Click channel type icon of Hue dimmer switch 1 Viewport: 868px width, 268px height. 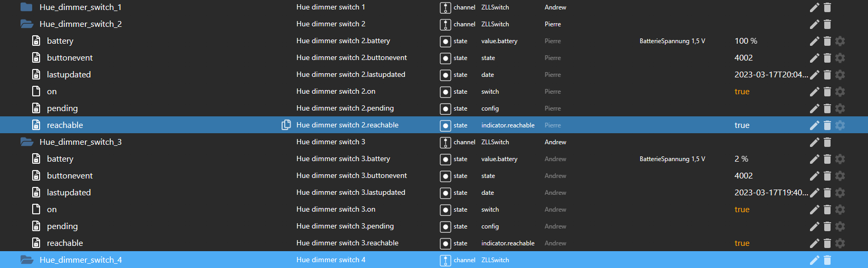(446, 8)
